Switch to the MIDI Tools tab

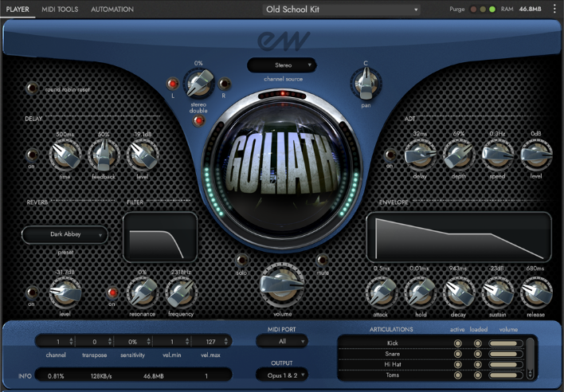click(61, 10)
